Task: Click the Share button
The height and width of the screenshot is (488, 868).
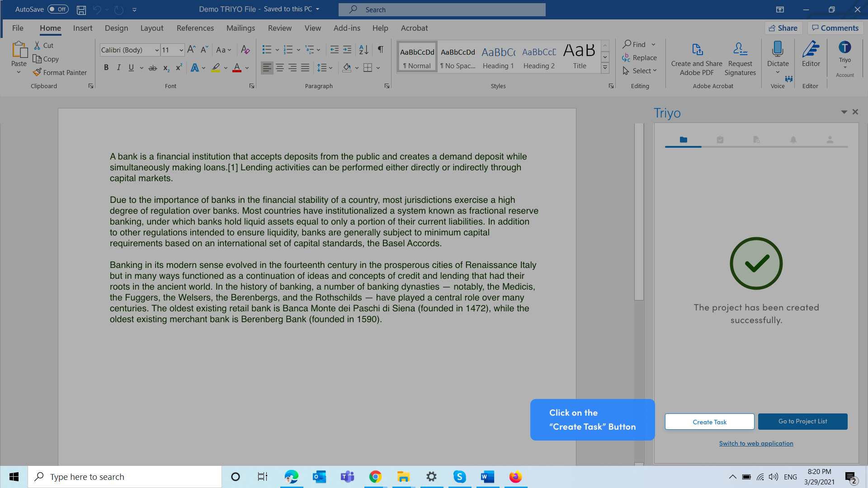Action: (x=783, y=28)
